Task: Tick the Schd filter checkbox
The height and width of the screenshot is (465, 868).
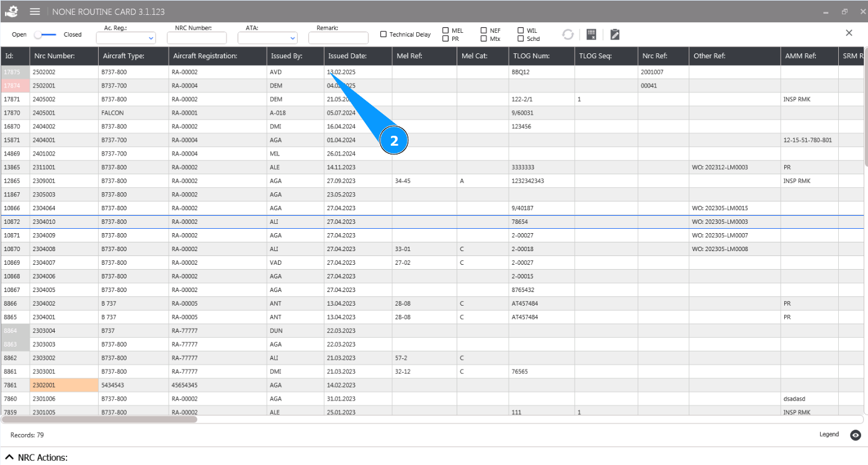Action: pyautogui.click(x=521, y=38)
